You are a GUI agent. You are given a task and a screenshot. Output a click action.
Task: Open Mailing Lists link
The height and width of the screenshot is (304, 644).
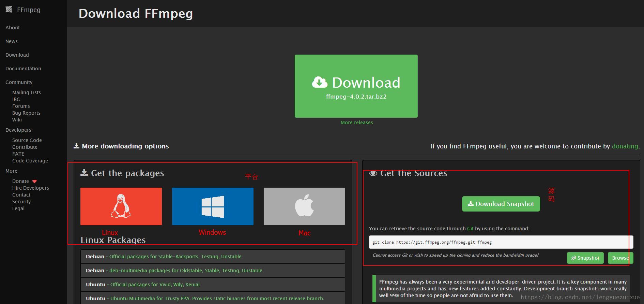pyautogui.click(x=27, y=92)
